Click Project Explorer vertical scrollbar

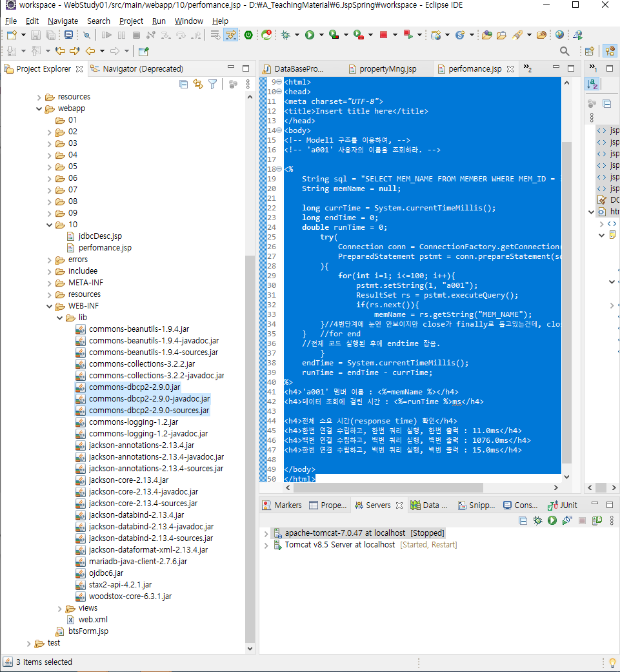tap(250, 448)
